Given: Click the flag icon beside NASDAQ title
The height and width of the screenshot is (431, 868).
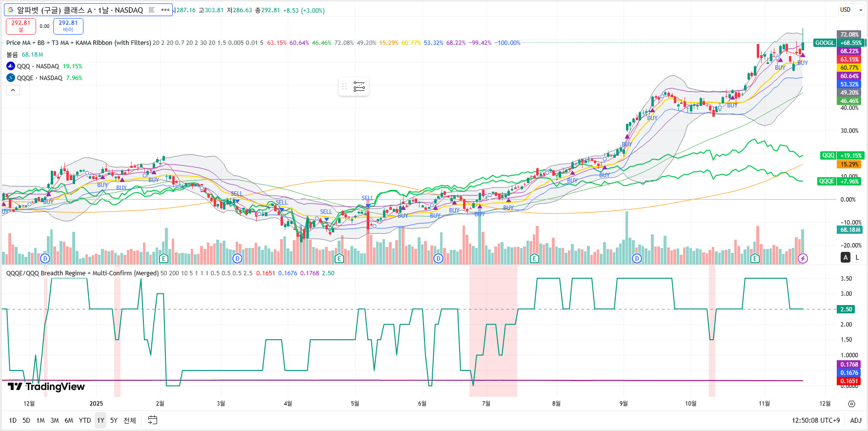Looking at the screenshot, I should (152, 10).
